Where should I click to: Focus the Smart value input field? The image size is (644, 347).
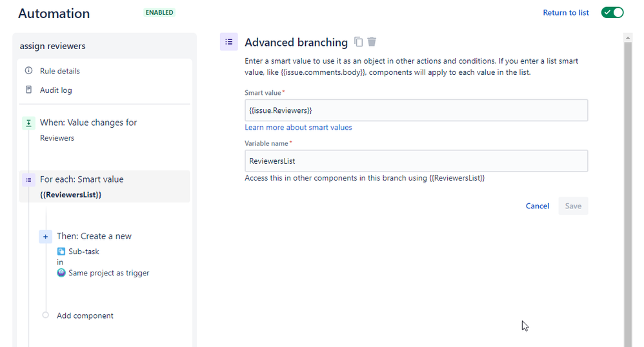(x=416, y=110)
